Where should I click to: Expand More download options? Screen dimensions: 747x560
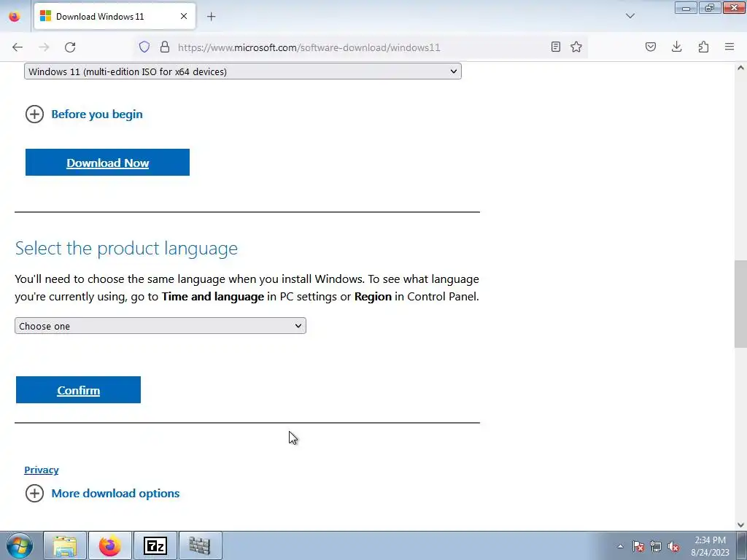102,494
